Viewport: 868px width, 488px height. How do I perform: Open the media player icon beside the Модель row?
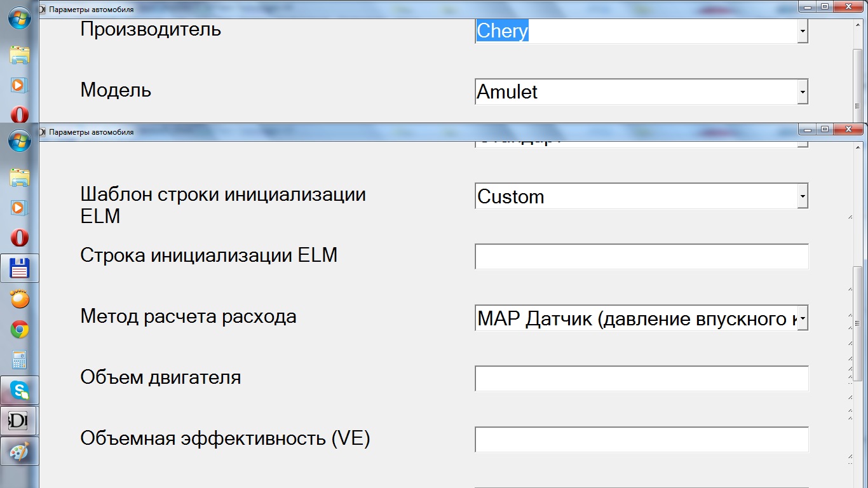[20, 85]
